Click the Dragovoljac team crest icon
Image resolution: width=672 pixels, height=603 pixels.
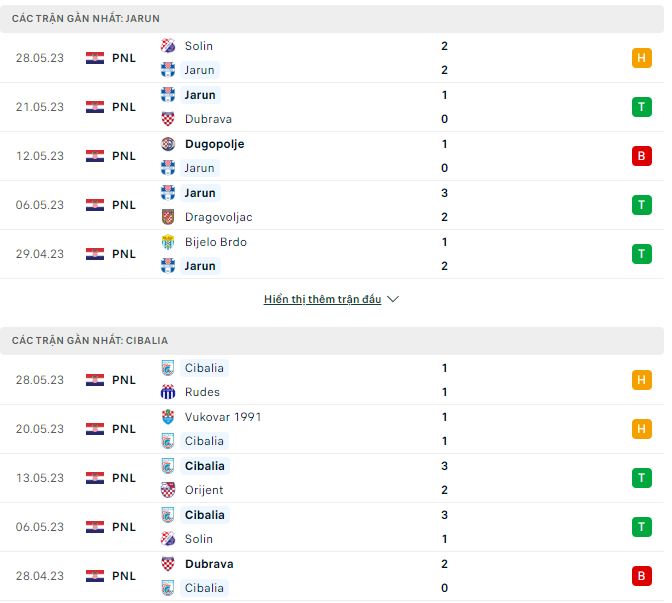point(168,217)
